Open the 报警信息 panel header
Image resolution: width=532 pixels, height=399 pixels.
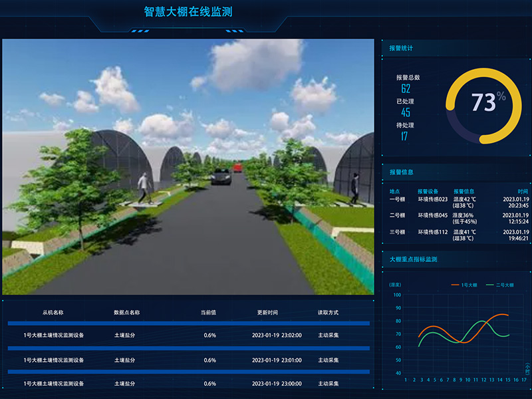point(401,172)
